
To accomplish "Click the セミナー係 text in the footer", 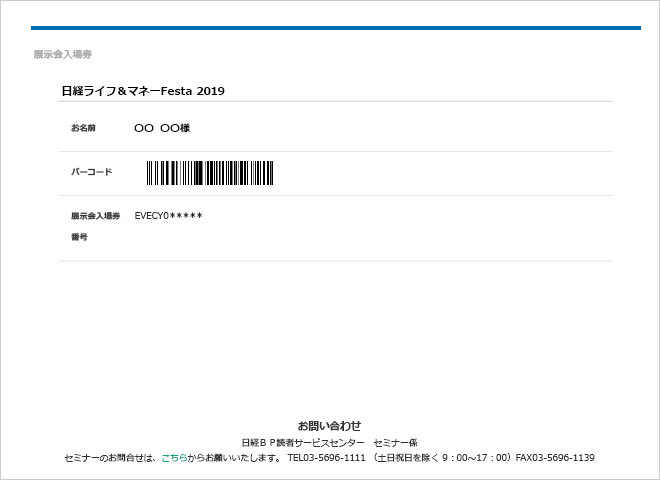I will click(x=395, y=442).
